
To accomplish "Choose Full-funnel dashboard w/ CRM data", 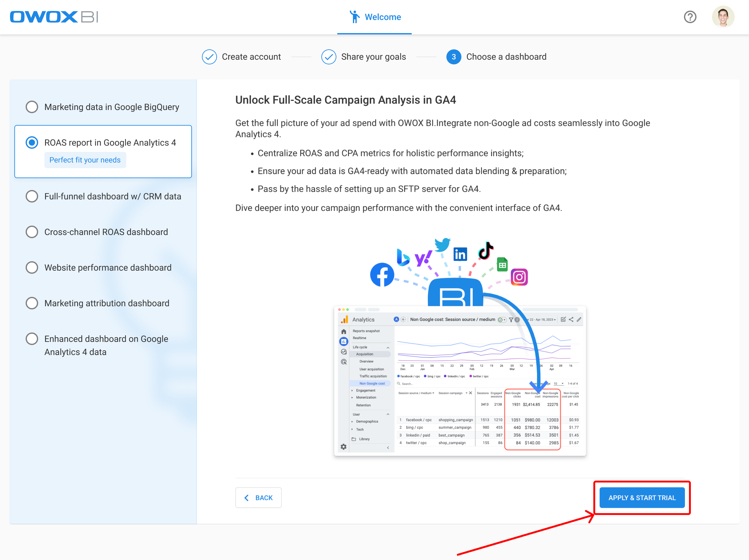I will click(103, 196).
